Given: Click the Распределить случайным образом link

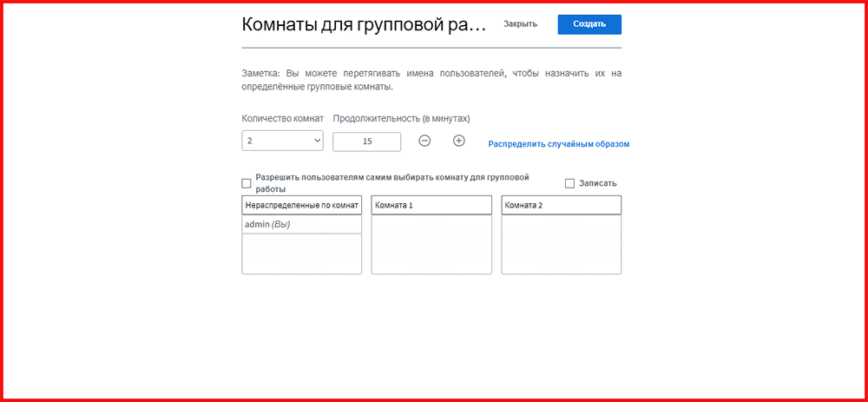Looking at the screenshot, I should click(x=558, y=144).
